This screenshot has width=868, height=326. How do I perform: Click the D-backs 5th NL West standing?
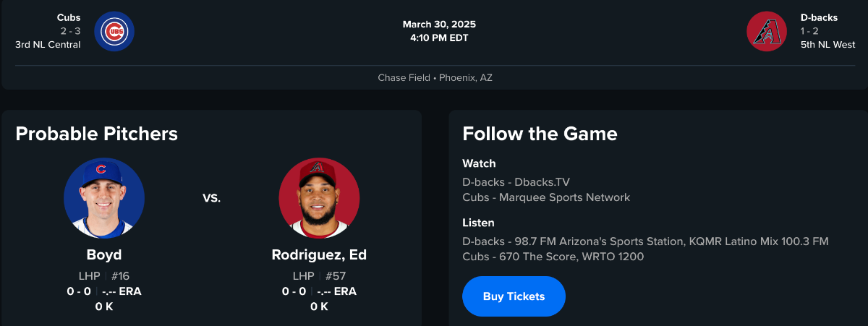point(827,45)
